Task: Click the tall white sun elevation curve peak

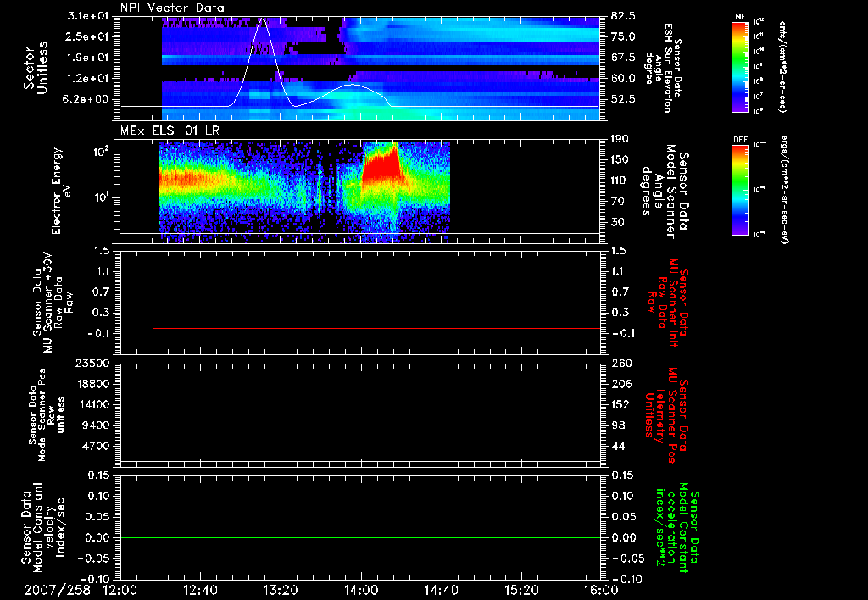Action: (264, 20)
